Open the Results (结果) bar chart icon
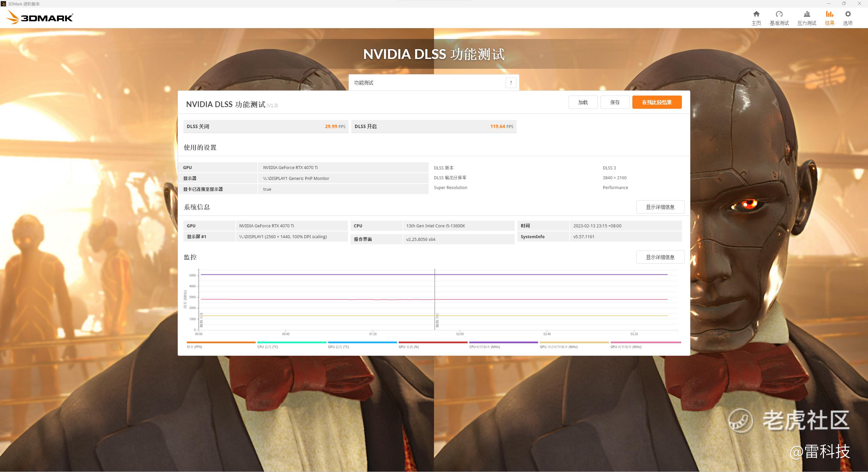This screenshot has width=868, height=472. 829,14
